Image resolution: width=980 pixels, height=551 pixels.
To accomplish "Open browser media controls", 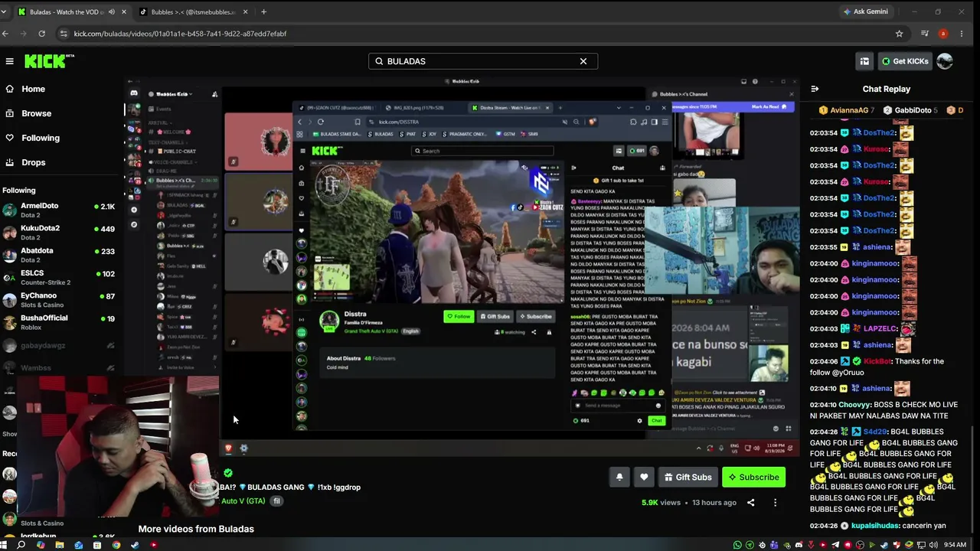I will tap(925, 34).
